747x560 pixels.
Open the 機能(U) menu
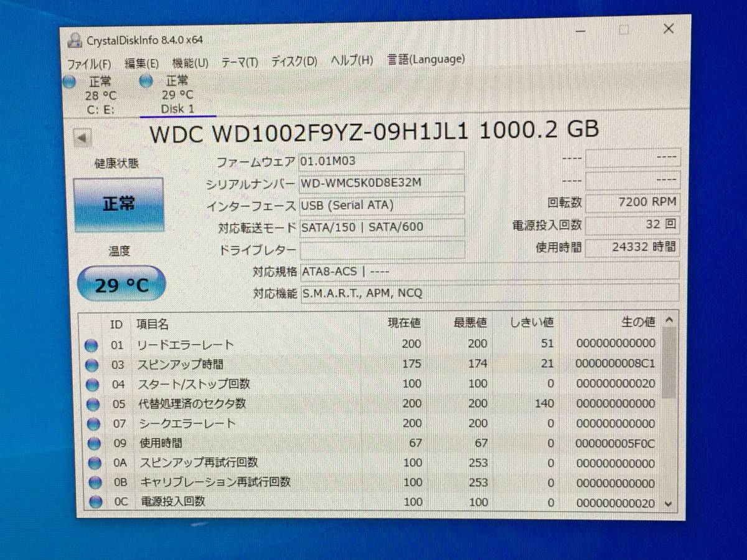tap(190, 62)
